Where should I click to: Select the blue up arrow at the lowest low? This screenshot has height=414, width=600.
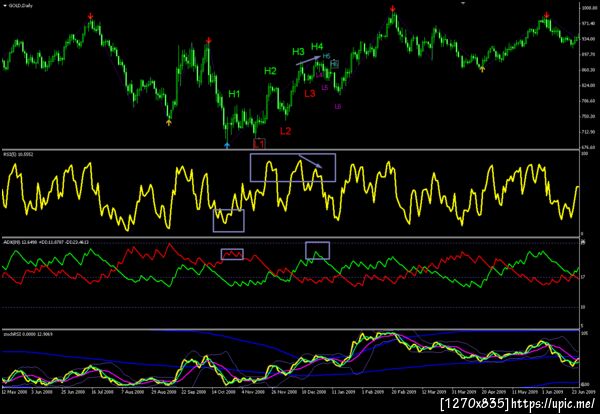(x=227, y=145)
